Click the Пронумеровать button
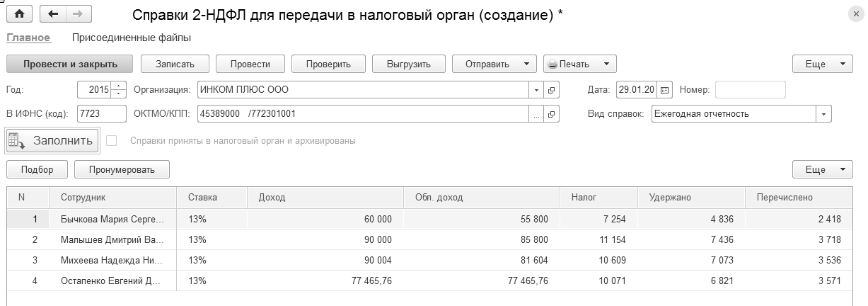868x306 pixels. (122, 169)
